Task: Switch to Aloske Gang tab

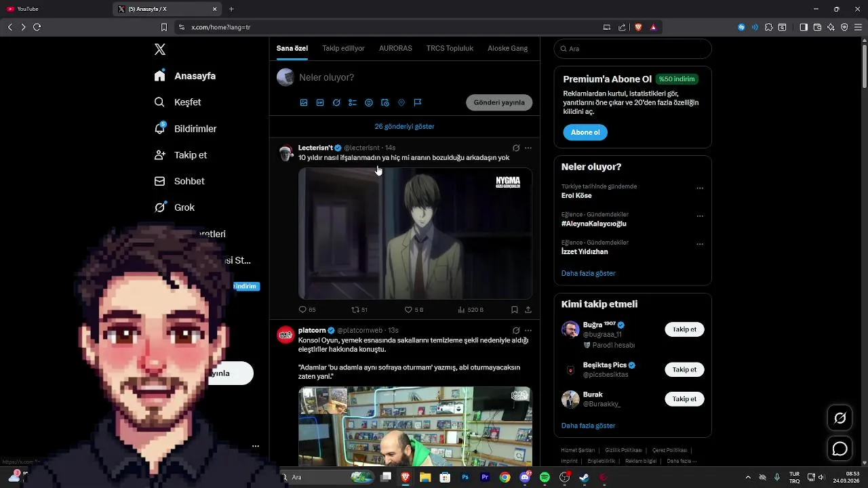Action: pos(507,48)
